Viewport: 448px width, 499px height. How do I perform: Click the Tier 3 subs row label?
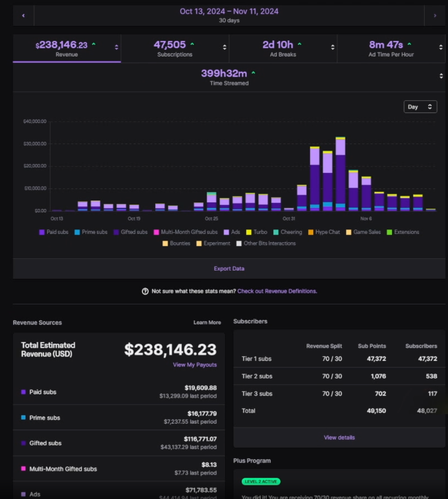tap(257, 394)
